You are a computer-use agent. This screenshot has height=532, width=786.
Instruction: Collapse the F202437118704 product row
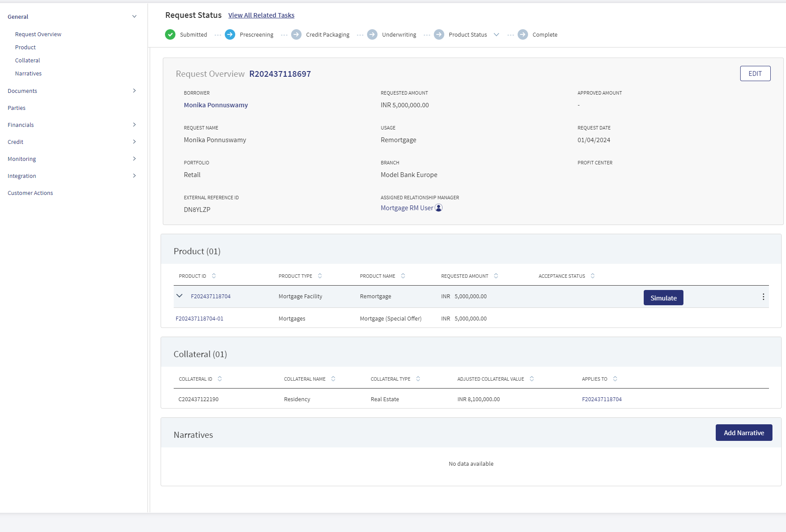click(179, 296)
